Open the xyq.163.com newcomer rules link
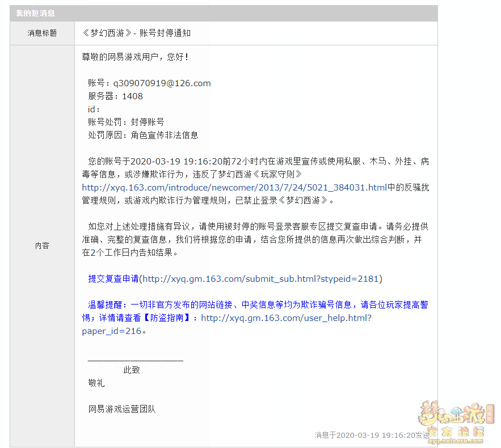This screenshot has height=448, width=501. pyautogui.click(x=234, y=188)
